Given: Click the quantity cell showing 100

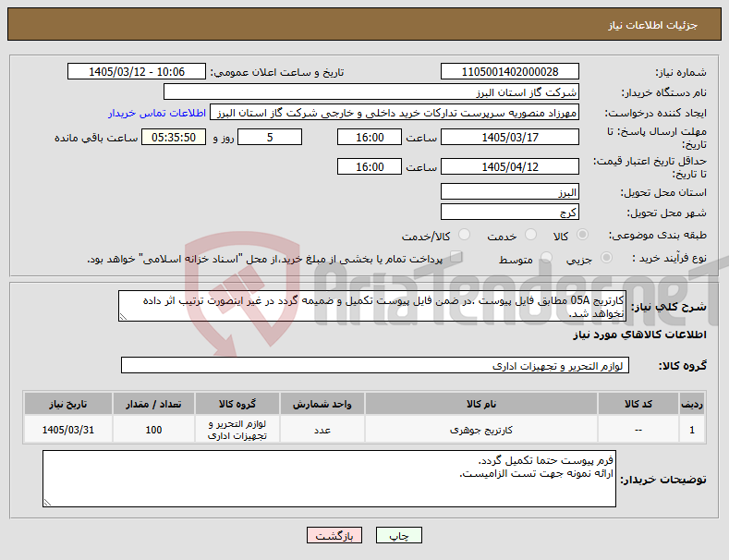Looking at the screenshot, I should pos(154,430).
